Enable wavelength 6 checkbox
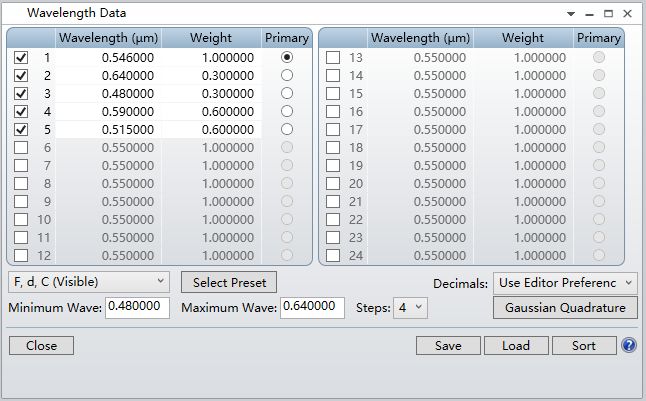 point(21,148)
